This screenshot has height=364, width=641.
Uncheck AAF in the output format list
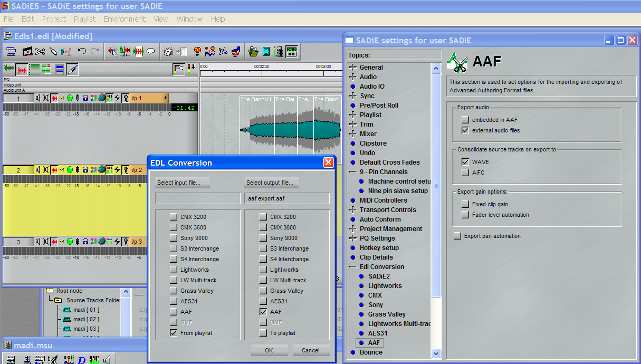coord(263,312)
